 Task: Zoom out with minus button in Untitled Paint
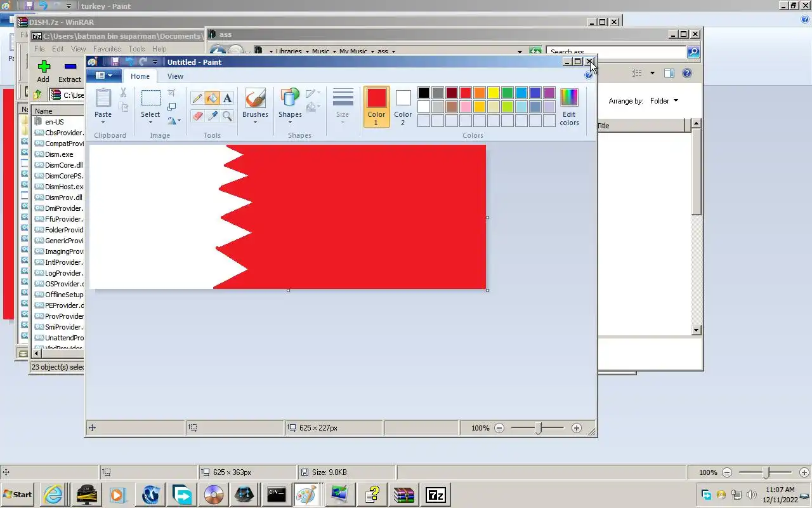click(499, 428)
